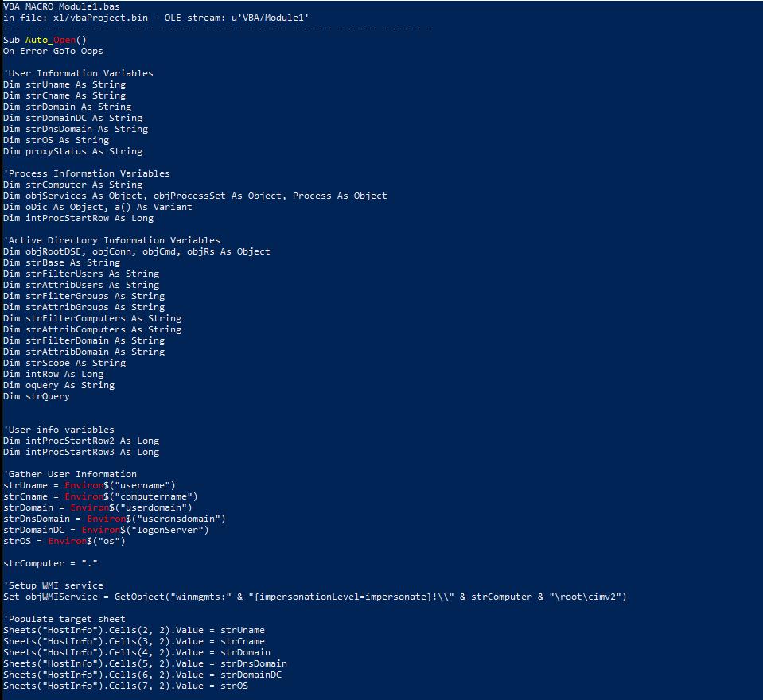Click the GetObject winmgmts line
The image size is (763, 700).
point(314,597)
